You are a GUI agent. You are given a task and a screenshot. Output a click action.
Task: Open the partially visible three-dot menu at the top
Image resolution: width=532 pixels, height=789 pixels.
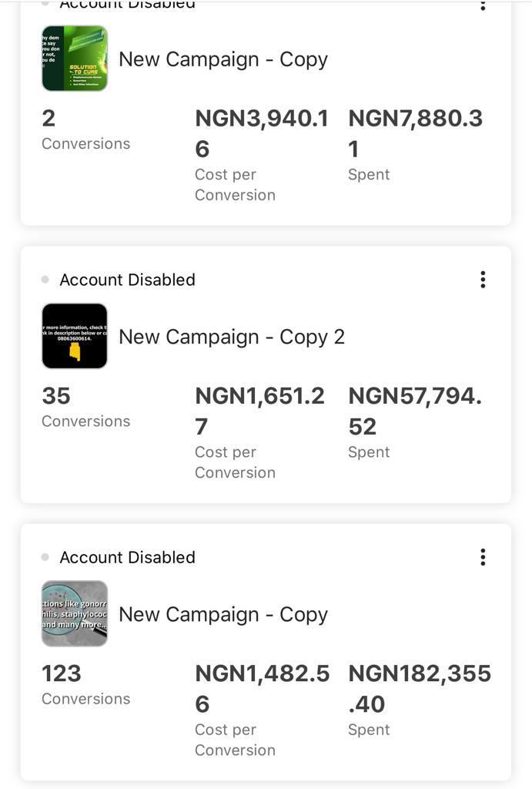[x=483, y=5]
